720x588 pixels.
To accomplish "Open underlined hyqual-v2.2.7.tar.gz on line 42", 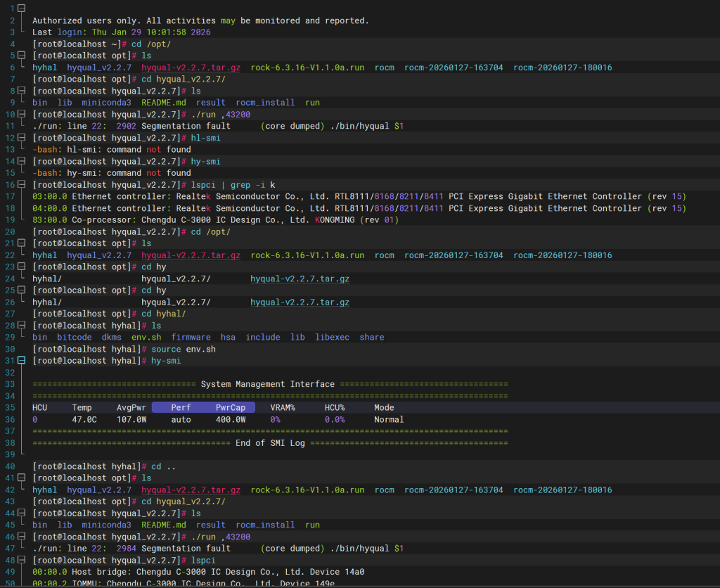I will [191, 490].
